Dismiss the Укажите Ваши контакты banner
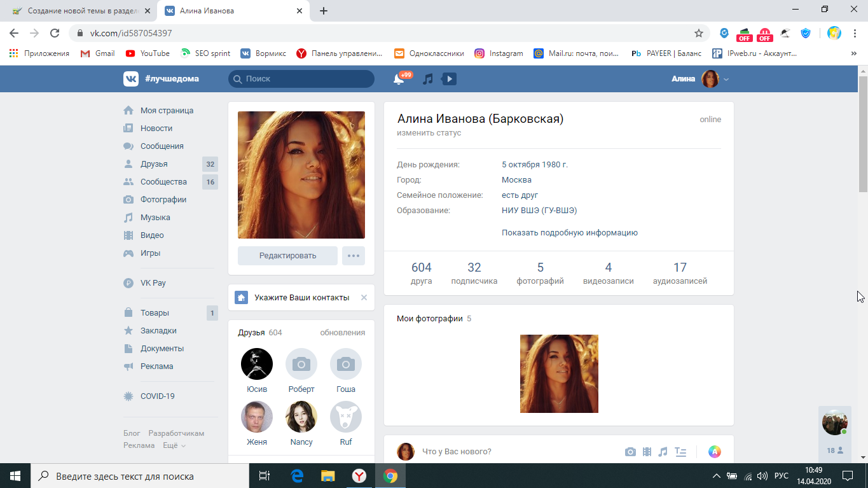The height and width of the screenshot is (488, 868). pos(364,297)
